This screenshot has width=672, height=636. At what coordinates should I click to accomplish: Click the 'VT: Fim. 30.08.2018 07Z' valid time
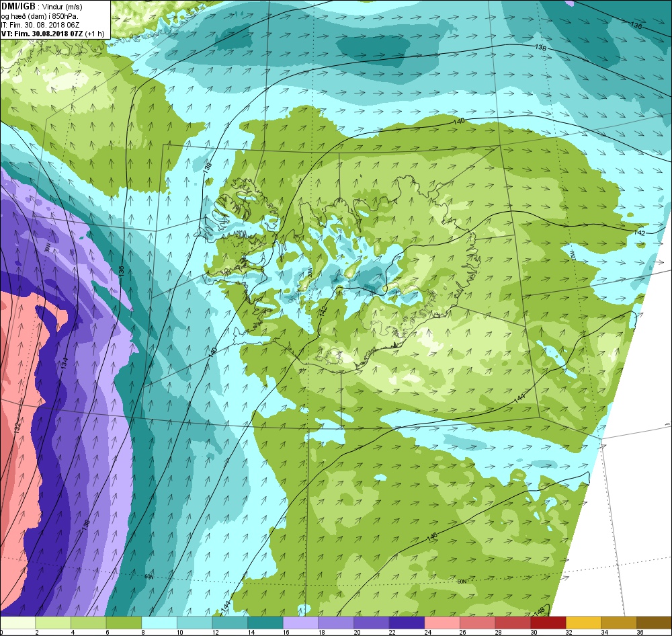(42, 34)
